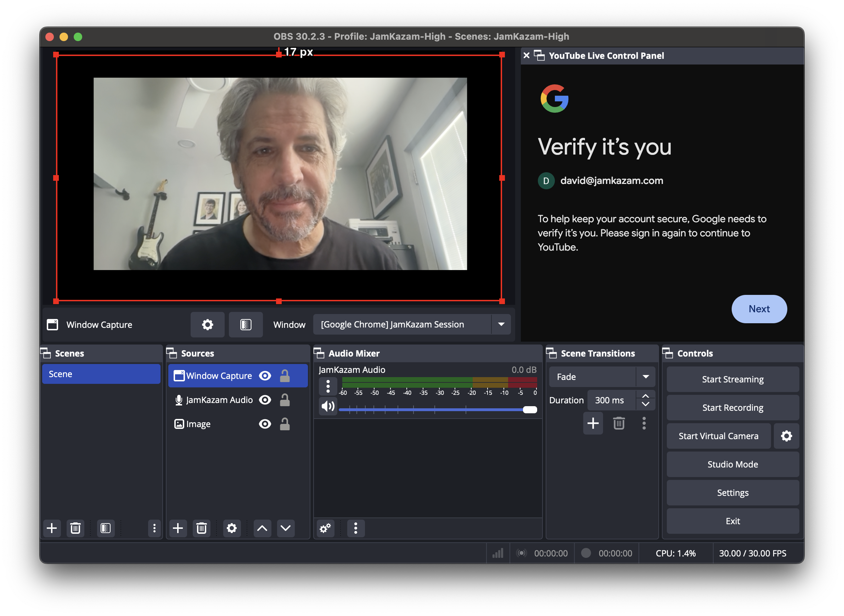Screen dimensions: 844x616
Task: Open the Fade transition dropdown
Action: click(x=645, y=377)
